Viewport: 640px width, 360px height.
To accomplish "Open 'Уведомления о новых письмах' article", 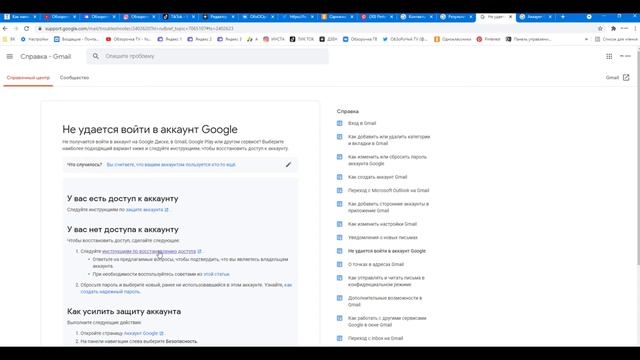I will [383, 237].
